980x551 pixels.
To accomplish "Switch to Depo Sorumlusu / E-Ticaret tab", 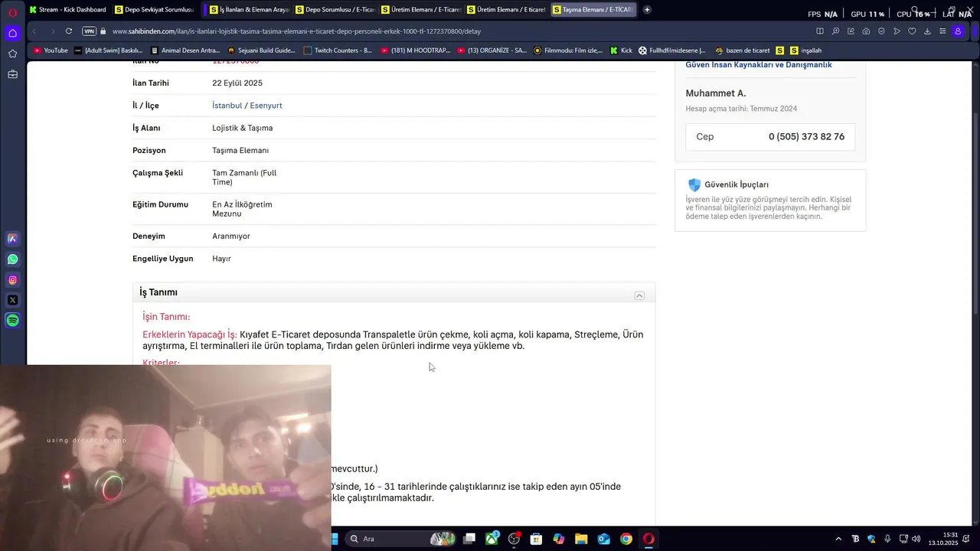I will coord(335,10).
